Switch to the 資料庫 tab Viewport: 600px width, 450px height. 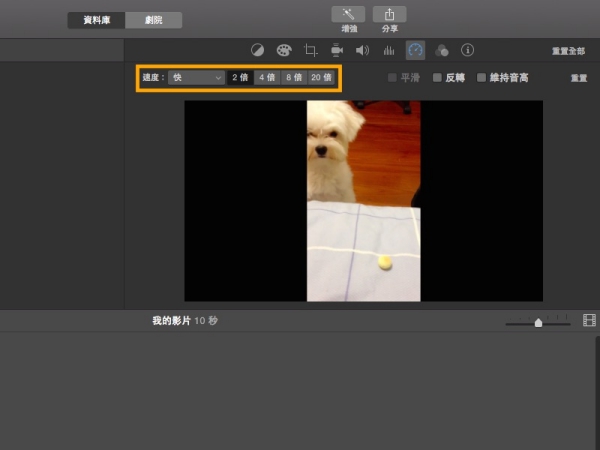(x=96, y=20)
